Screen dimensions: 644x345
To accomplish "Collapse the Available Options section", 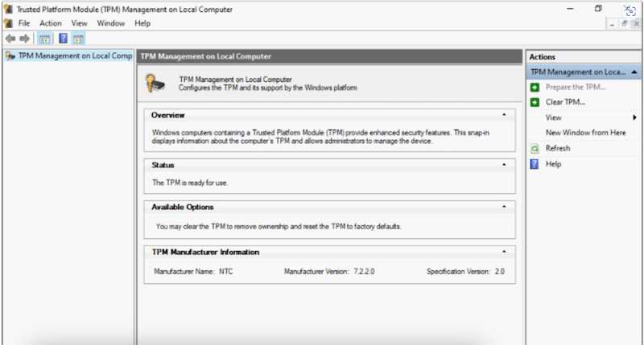I will coord(504,207).
